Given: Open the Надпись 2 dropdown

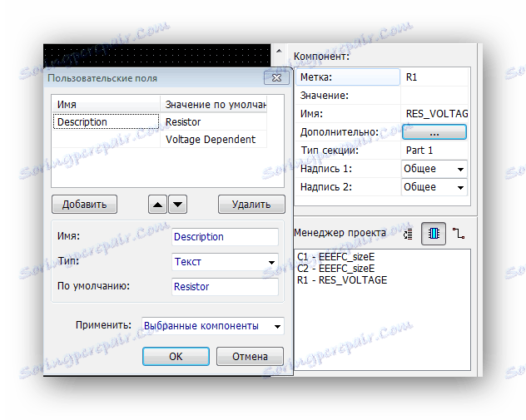Looking at the screenshot, I should (434, 187).
